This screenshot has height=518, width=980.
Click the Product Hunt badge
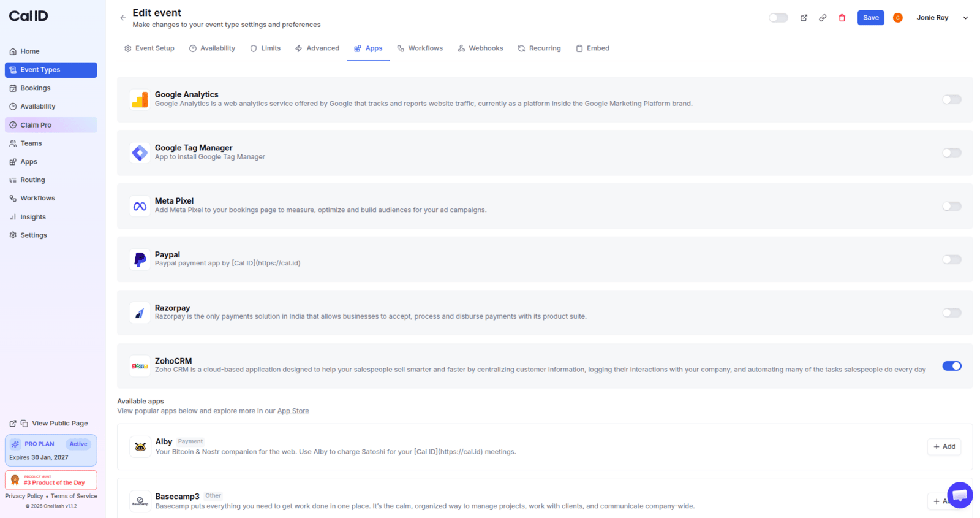tap(51, 480)
